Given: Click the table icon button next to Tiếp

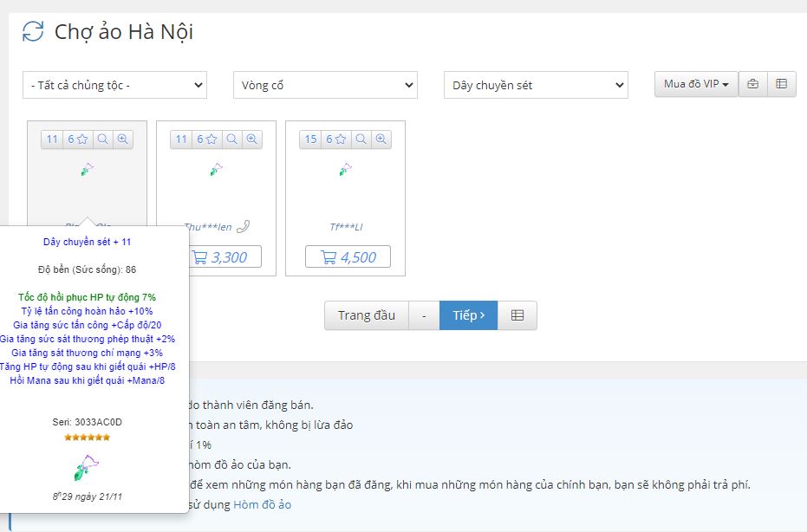Looking at the screenshot, I should [517, 315].
